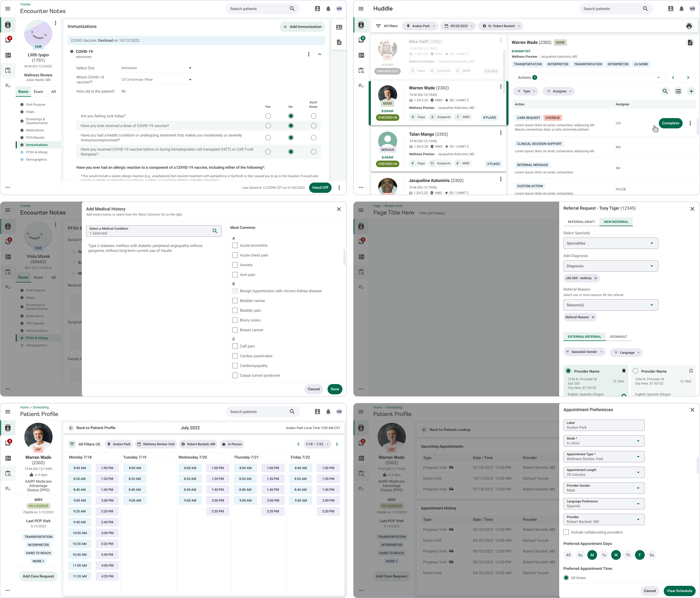700x598 pixels.
Task: Go to next week in schedule calendar
Action: (337, 444)
